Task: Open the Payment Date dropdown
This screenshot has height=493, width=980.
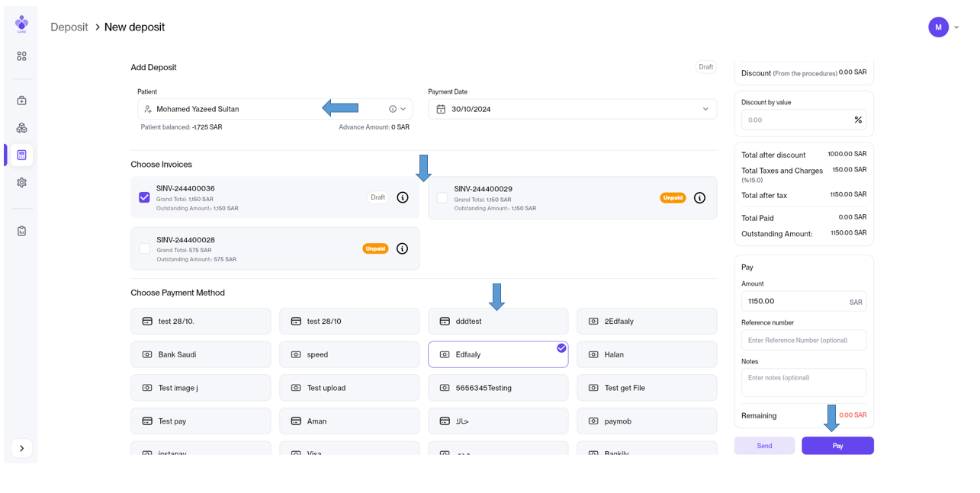Action: click(x=705, y=109)
